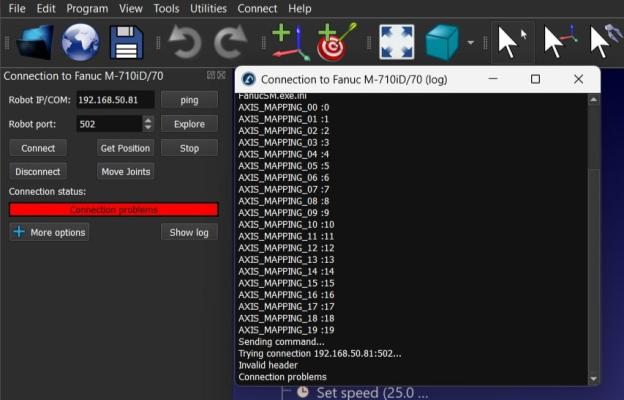Click the undo arrow icon
The height and width of the screenshot is (400, 624).
coord(185,43)
